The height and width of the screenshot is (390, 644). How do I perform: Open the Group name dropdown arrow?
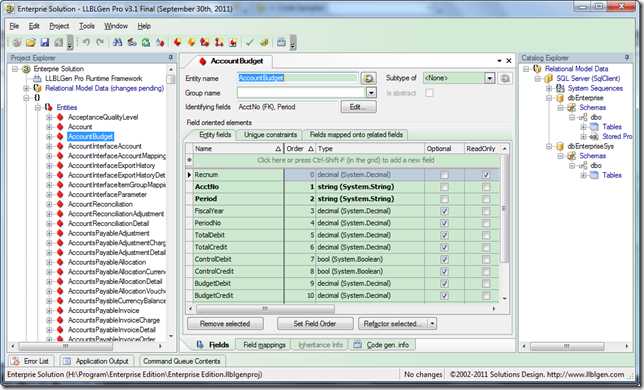tap(371, 93)
